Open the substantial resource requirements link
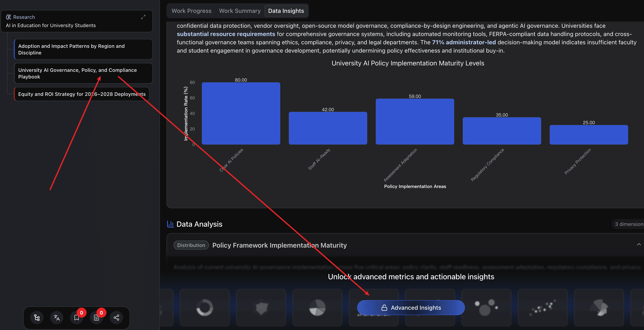 click(x=226, y=34)
